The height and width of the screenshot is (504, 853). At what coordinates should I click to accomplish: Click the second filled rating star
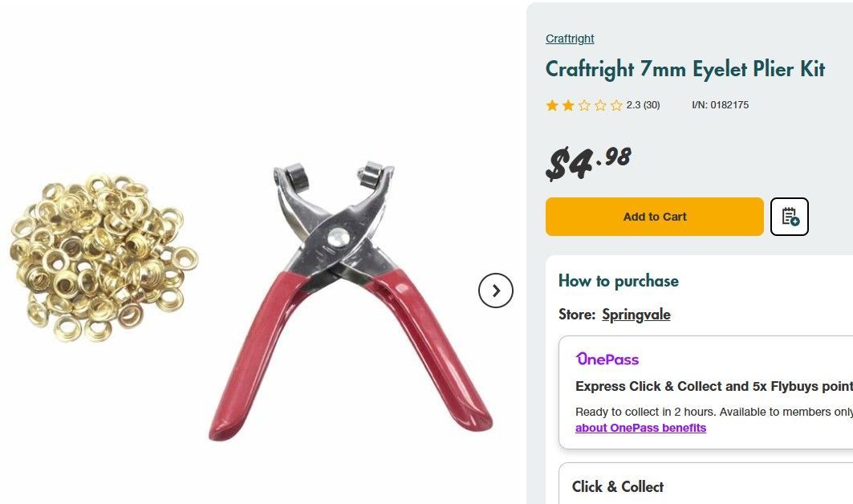pyautogui.click(x=568, y=105)
